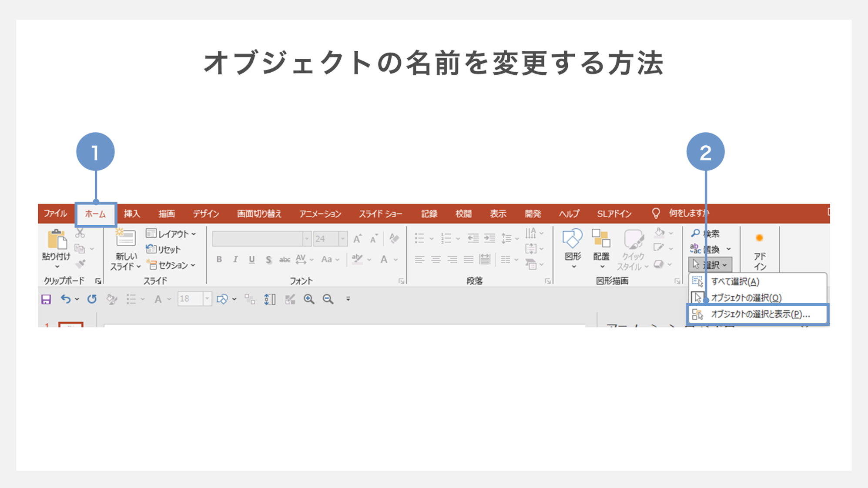Click the 検索 find button
This screenshot has width=868, height=488.
click(x=705, y=234)
